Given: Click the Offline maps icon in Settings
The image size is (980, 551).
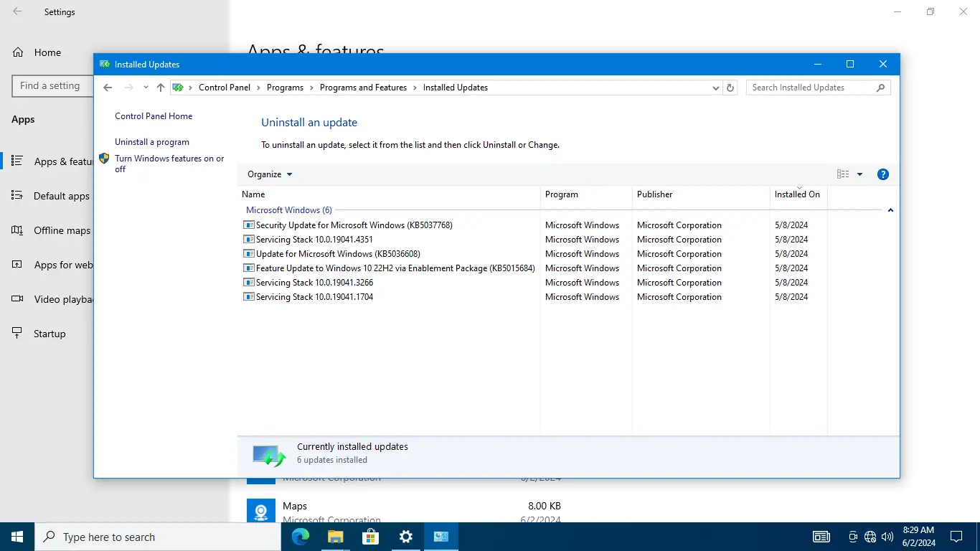Looking at the screenshot, I should click(18, 230).
